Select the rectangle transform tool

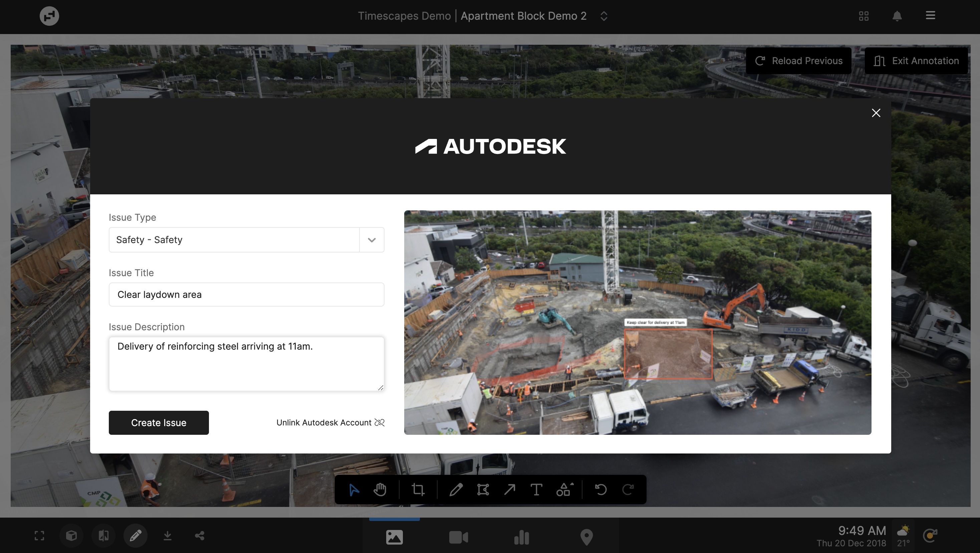(483, 490)
